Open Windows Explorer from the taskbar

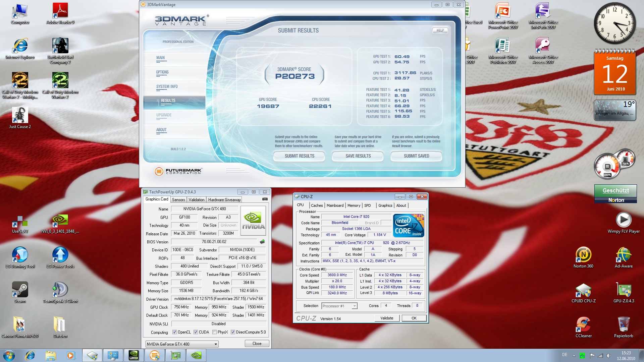point(50,355)
